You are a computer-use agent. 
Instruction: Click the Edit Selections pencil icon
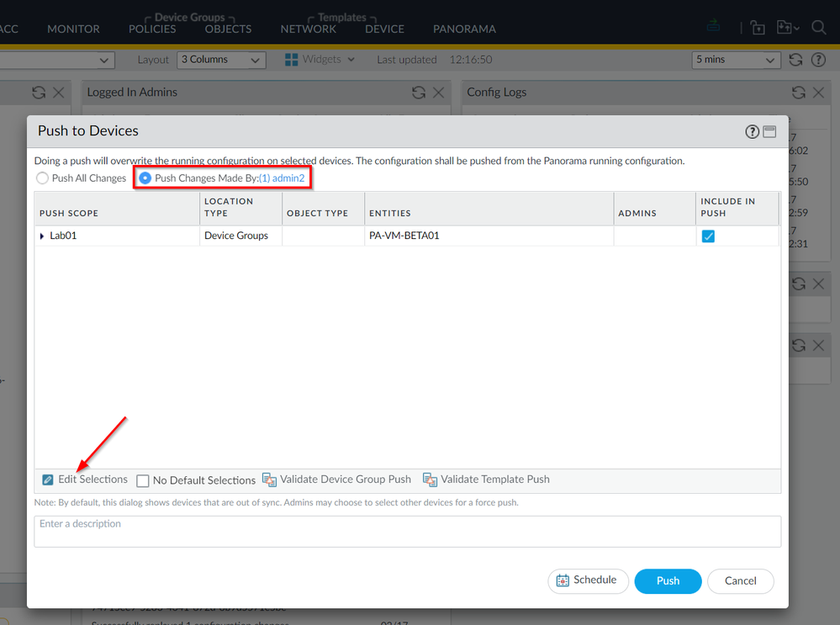[x=48, y=479]
